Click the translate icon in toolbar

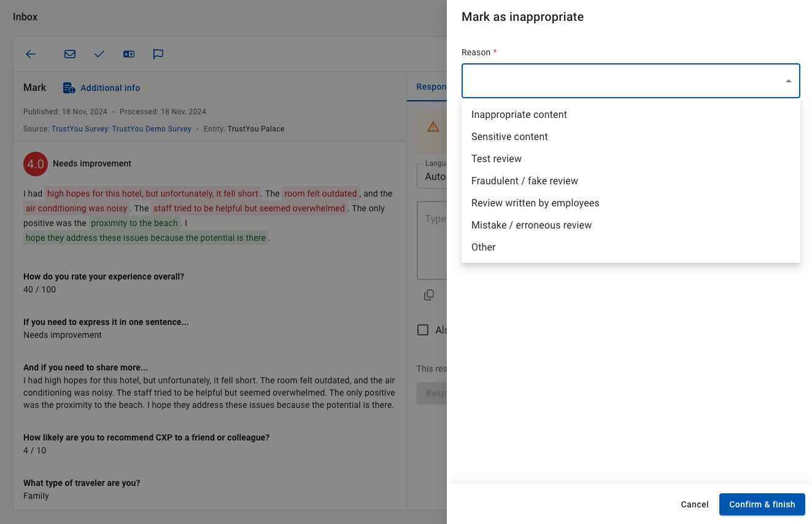(x=129, y=54)
